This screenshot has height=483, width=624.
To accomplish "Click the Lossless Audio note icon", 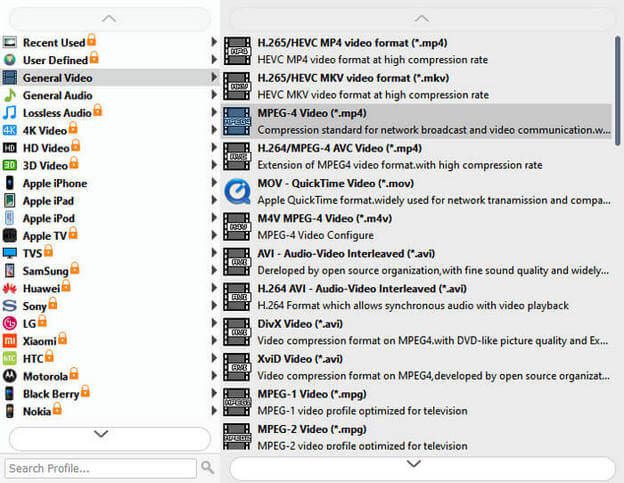I will (x=10, y=113).
